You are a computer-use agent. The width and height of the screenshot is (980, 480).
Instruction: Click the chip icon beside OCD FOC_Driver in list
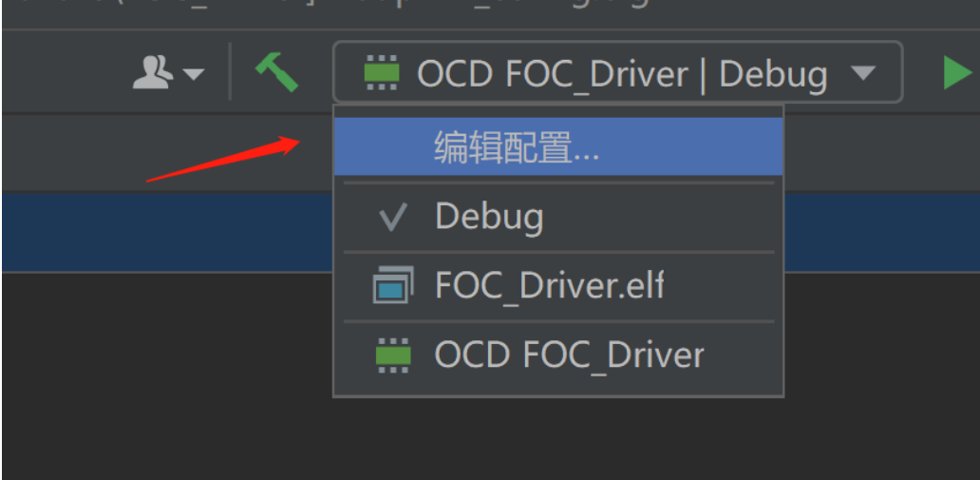click(x=393, y=355)
